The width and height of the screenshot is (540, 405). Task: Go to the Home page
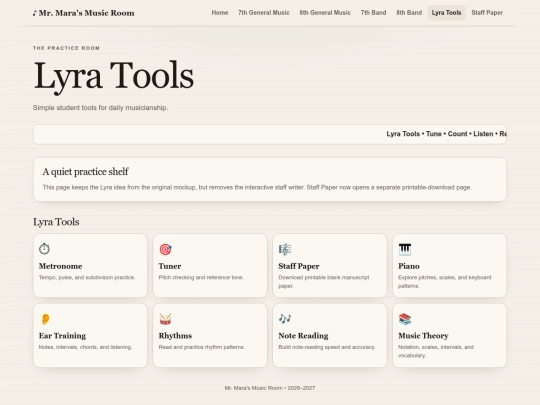220,13
